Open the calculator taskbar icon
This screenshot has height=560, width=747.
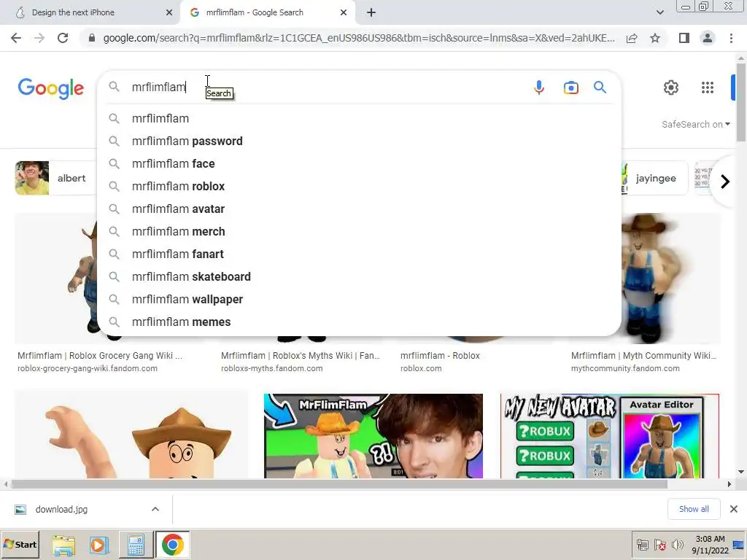click(136, 545)
